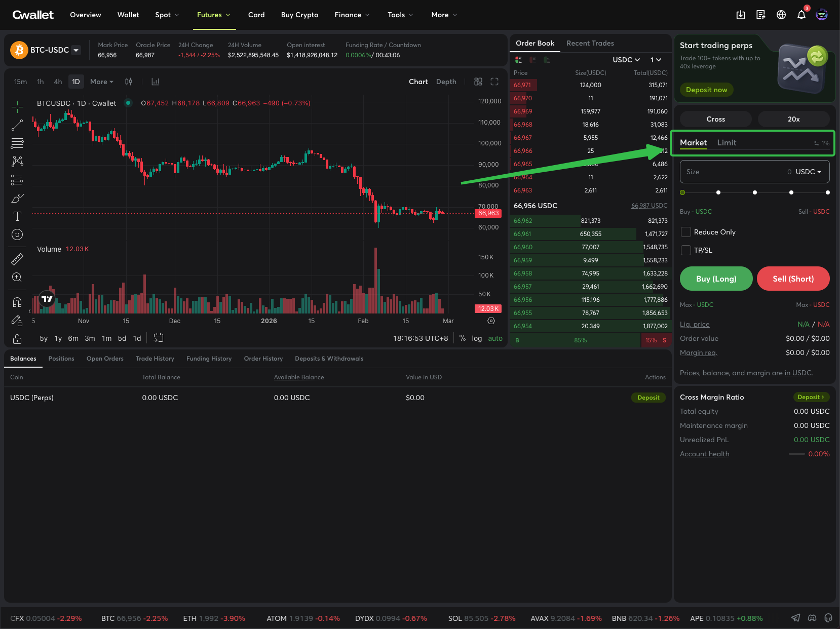Open the language globe icon
The height and width of the screenshot is (629, 840).
click(781, 15)
